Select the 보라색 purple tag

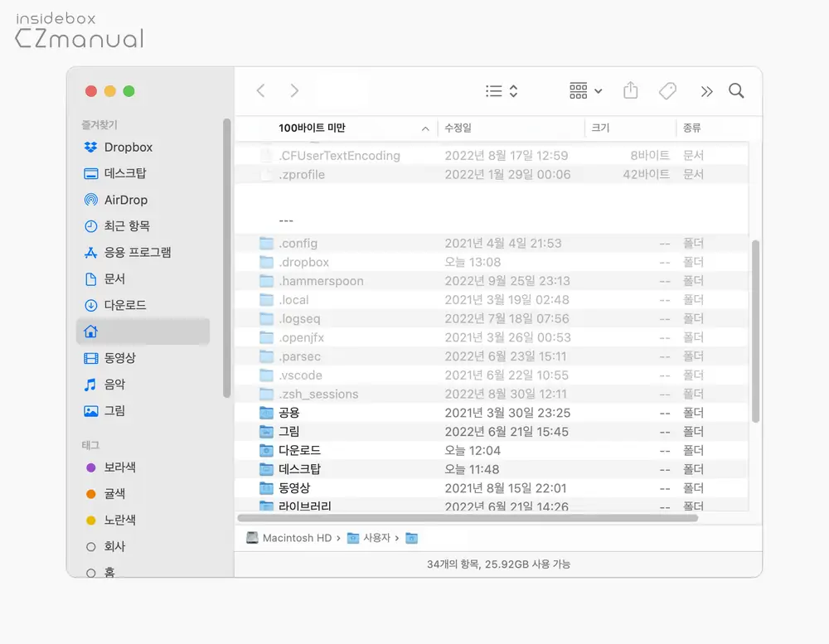(x=119, y=467)
